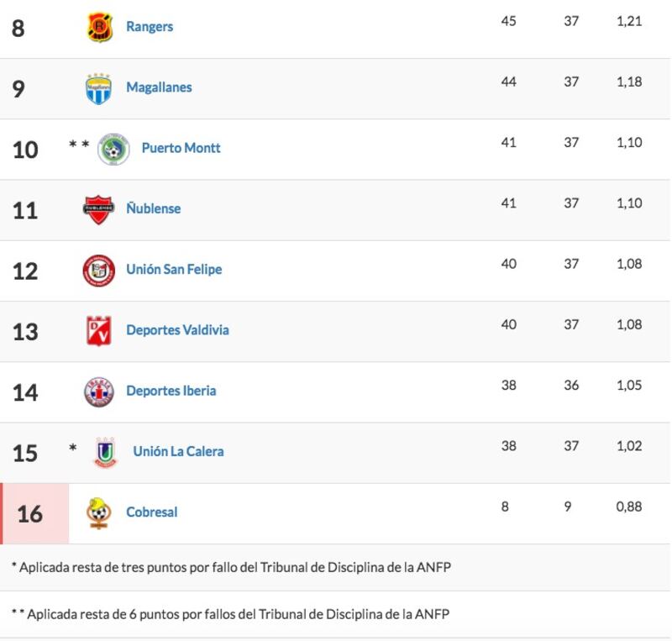
Task: Click the Unión La Calera crest
Action: (x=106, y=452)
